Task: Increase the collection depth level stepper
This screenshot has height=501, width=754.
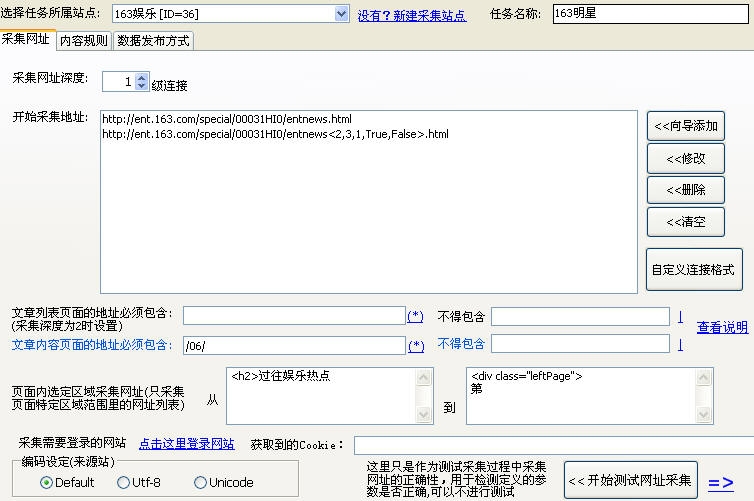Action: [142, 78]
